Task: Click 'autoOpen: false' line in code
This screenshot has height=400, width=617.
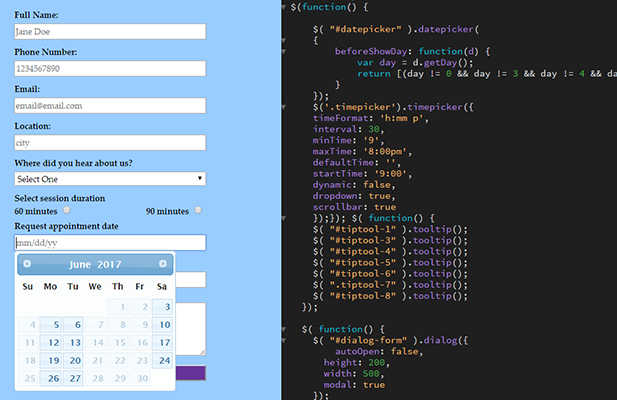Action: pos(379,351)
